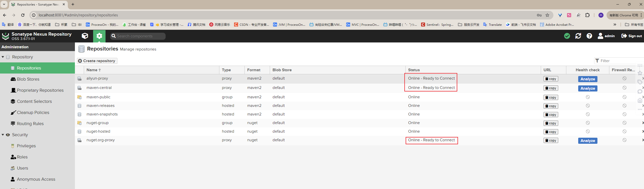The width and height of the screenshot is (644, 189).
Task: Sort by the Name column header
Action: tap(92, 70)
